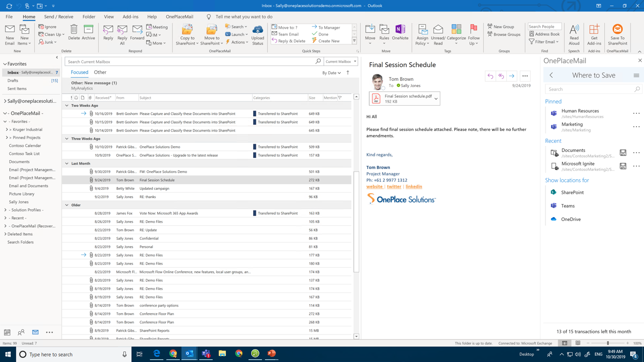
Task: Collapse the Older message group
Action: click(67, 205)
